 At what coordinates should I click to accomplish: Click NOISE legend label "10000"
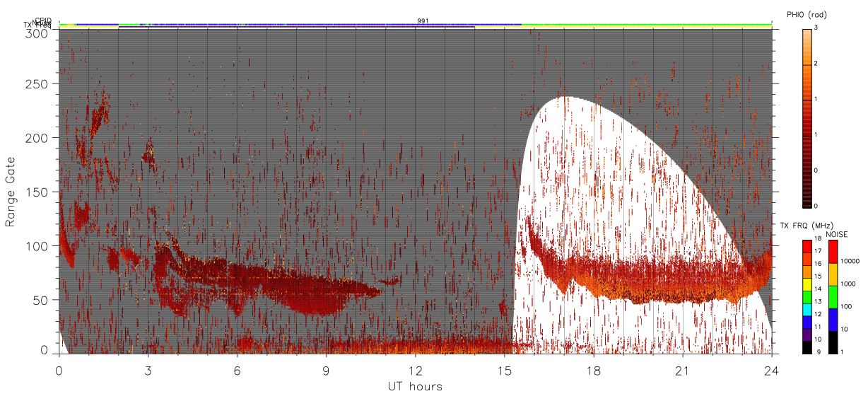pos(850,261)
